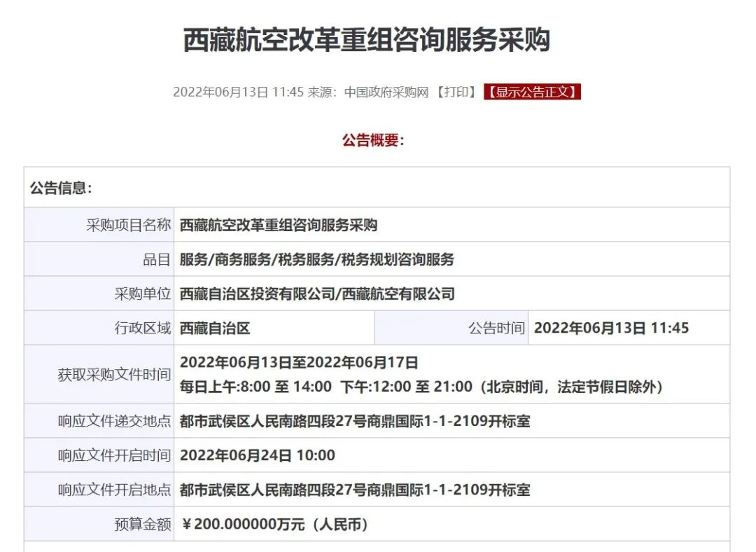Select the 西藏自治区 administrative region value
Screen dimensions: 756x552
pyautogui.click(x=215, y=328)
